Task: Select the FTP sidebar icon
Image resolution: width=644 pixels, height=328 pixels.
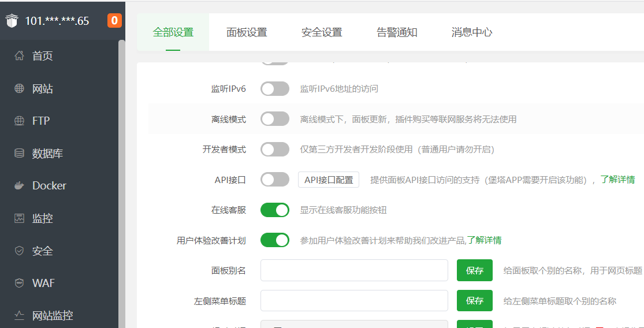Action: [20, 121]
